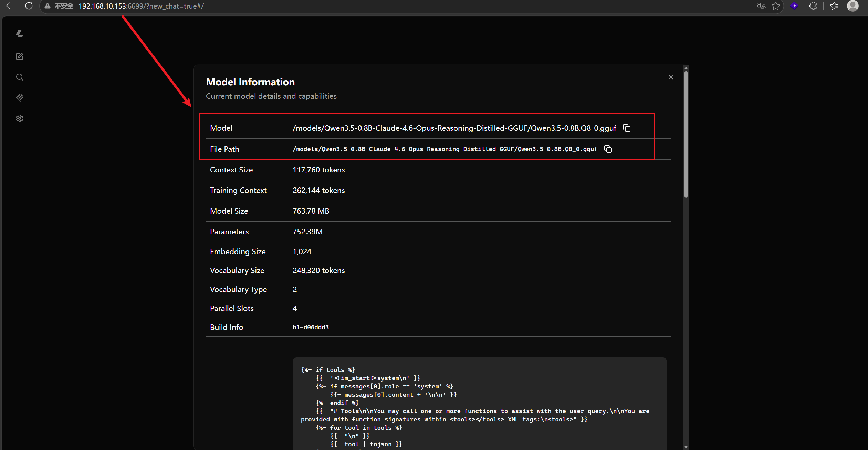This screenshot has height=450, width=868.
Task: Click the '262,144 tokens' training context value
Action: point(319,190)
